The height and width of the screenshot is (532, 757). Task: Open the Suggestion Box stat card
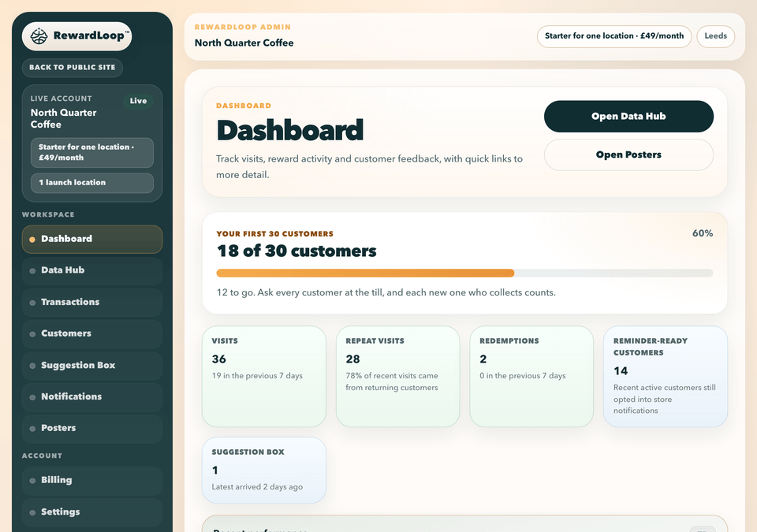(x=264, y=471)
